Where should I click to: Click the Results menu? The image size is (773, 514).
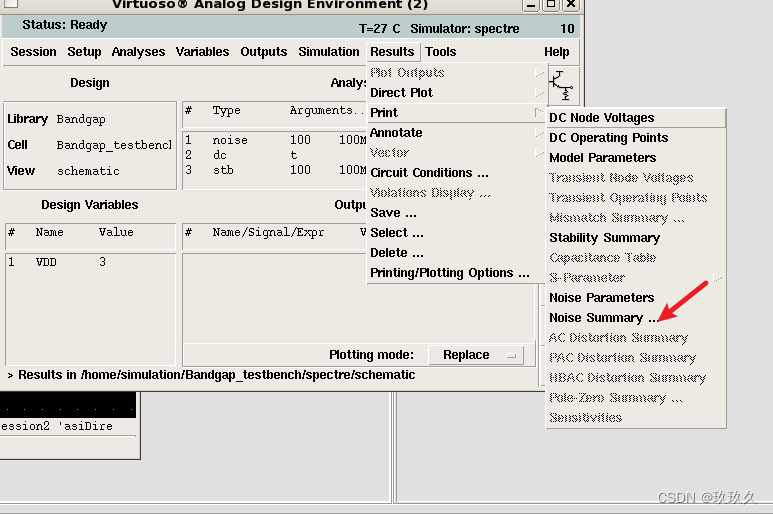click(392, 52)
